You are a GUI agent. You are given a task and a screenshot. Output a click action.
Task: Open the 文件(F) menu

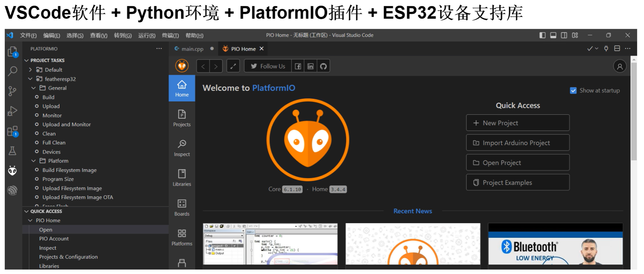[x=28, y=35]
